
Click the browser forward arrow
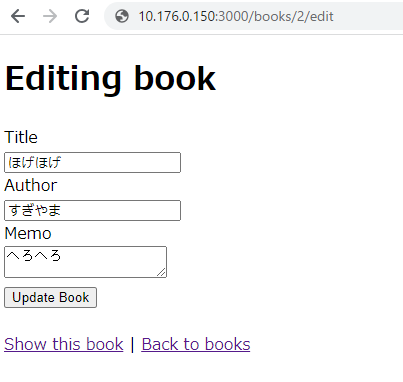coord(50,16)
